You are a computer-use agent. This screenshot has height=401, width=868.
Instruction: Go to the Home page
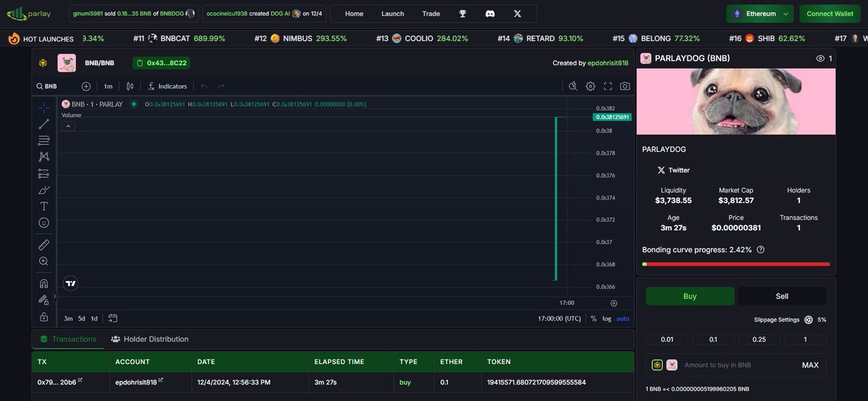click(x=354, y=14)
